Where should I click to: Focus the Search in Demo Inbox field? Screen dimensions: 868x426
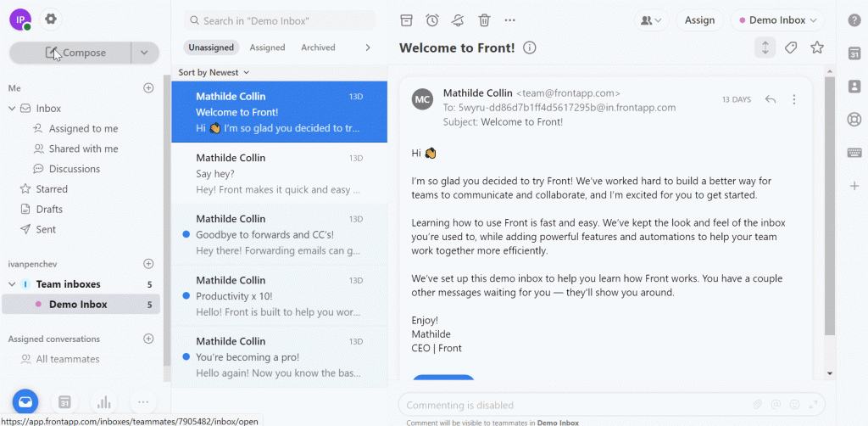tap(280, 21)
